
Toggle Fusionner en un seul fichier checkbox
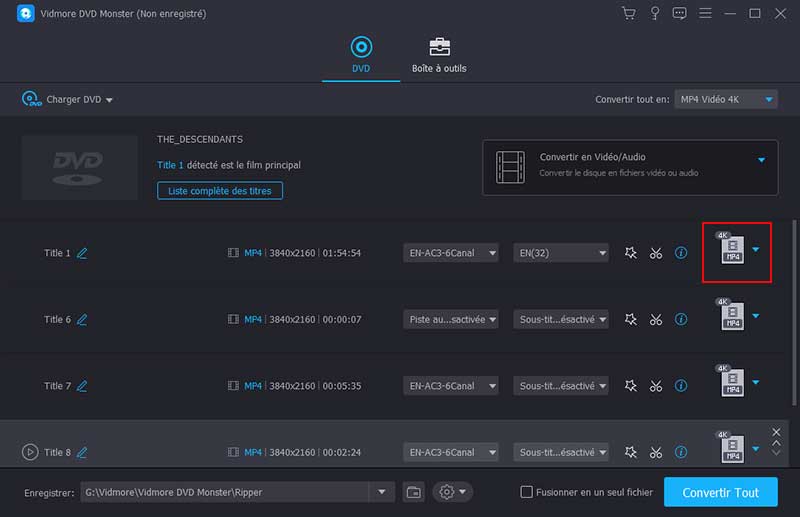pyautogui.click(x=526, y=492)
